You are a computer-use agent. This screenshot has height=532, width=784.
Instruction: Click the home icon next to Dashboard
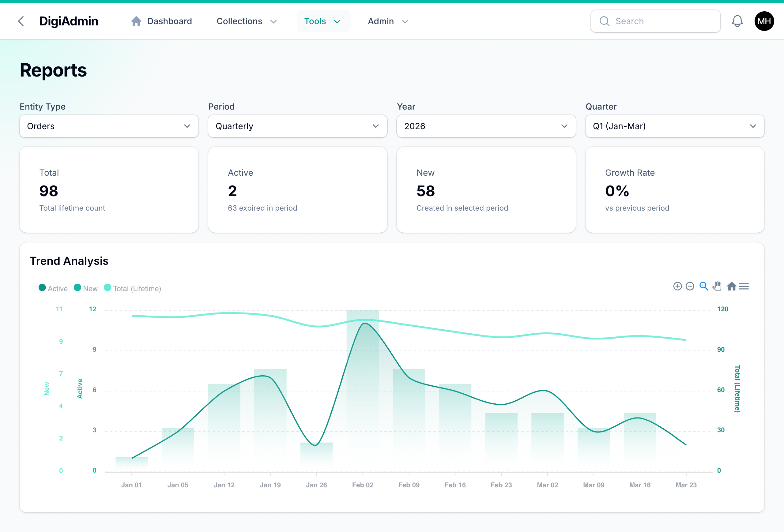[x=136, y=21]
